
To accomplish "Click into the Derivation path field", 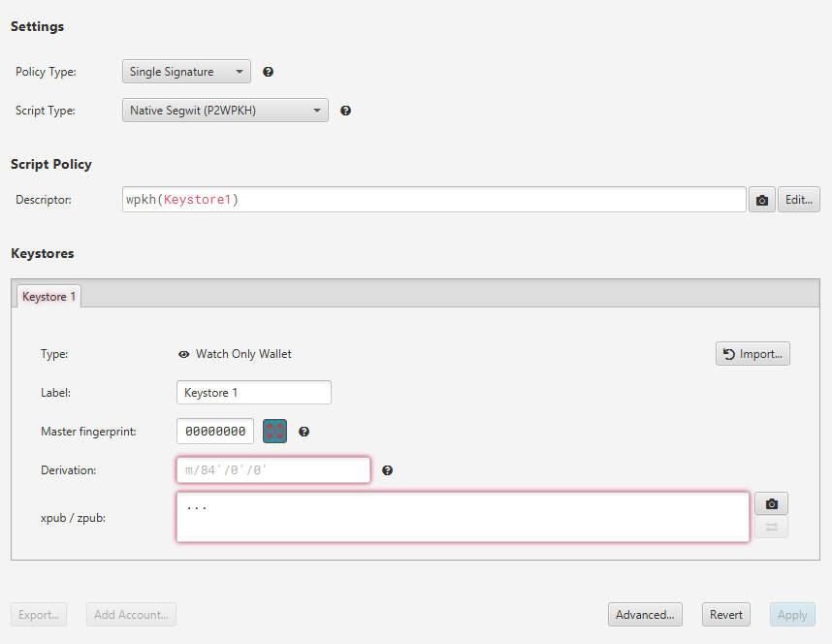I will pyautogui.click(x=272, y=470).
